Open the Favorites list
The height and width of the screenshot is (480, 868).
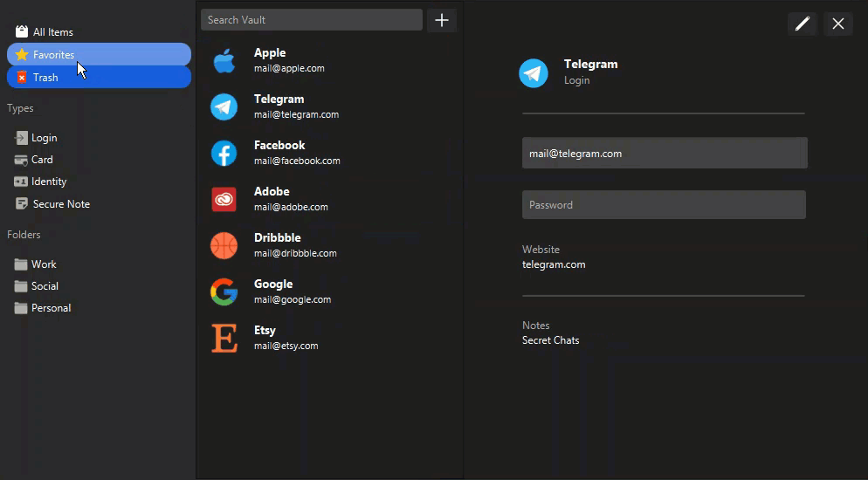click(99, 54)
